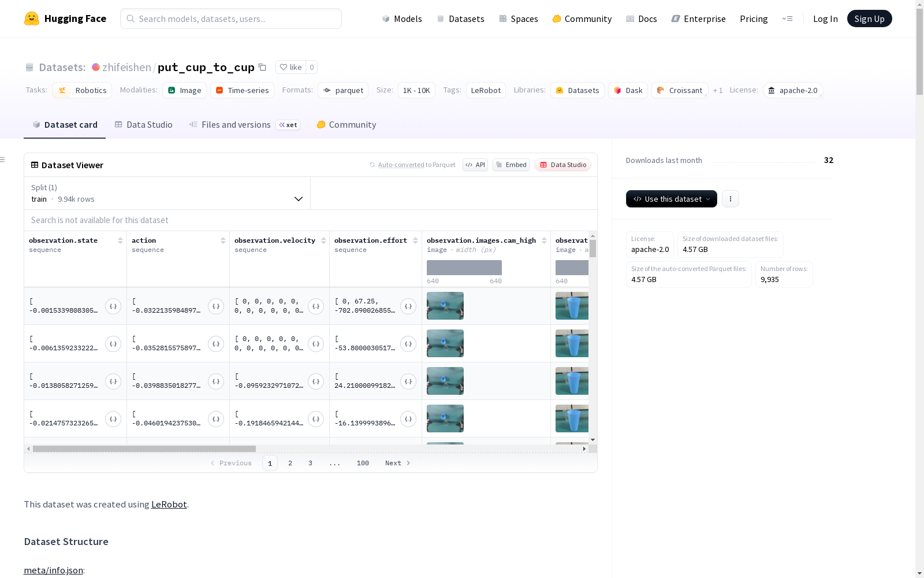Expand the JSON cell for observation.state -0.0015339808305
Screen dimensions: 924x578
[113, 306]
